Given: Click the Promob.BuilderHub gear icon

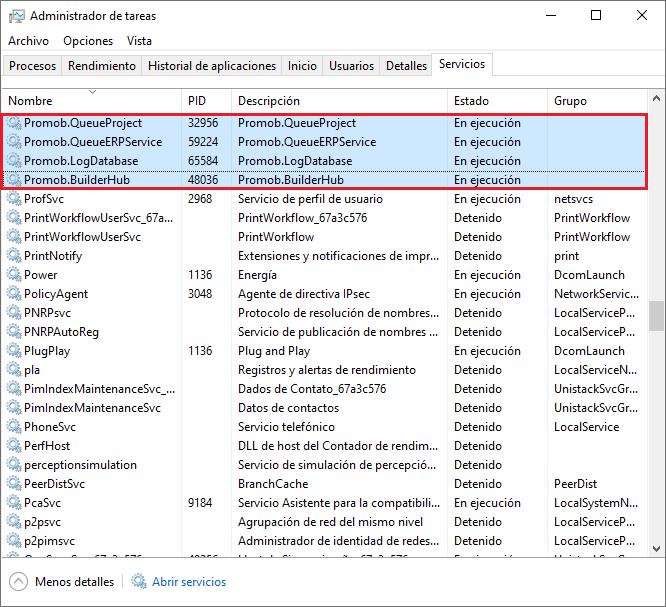Looking at the screenshot, I should pyautogui.click(x=14, y=180).
